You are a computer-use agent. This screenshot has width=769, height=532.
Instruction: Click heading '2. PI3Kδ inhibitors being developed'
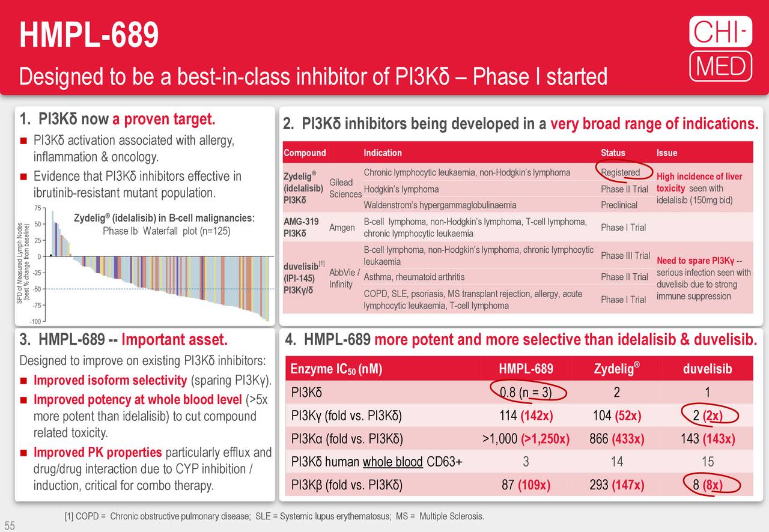click(520, 124)
